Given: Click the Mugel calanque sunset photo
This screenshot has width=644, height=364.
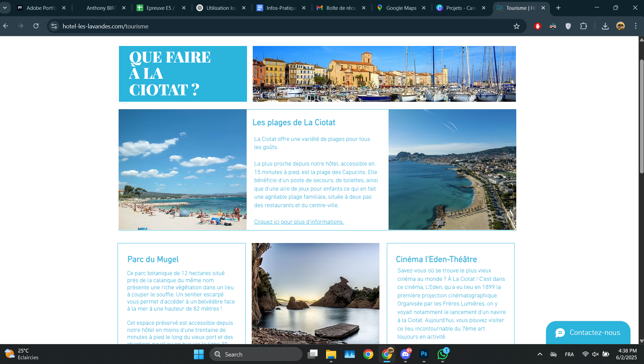Looking at the screenshot, I should click(x=316, y=293).
